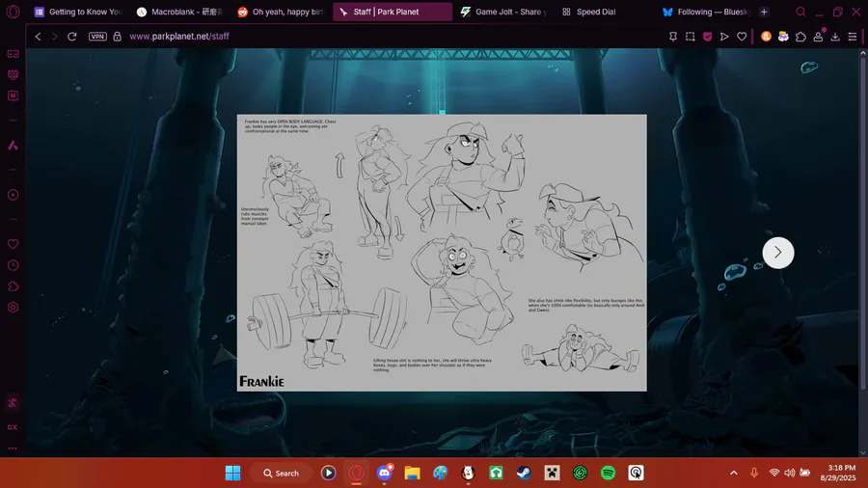Open the Wi-Fi network settings in the tray
868x488 pixels.
[x=774, y=474]
